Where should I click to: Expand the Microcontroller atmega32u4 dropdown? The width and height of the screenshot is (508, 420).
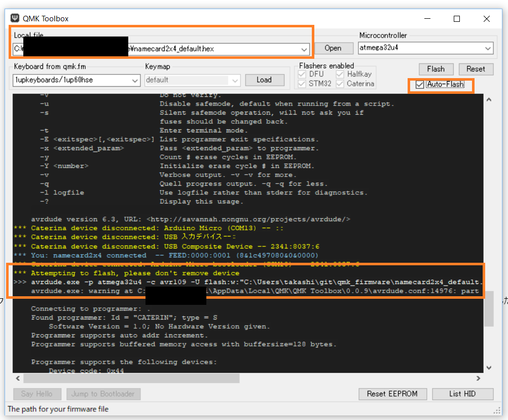pos(488,48)
